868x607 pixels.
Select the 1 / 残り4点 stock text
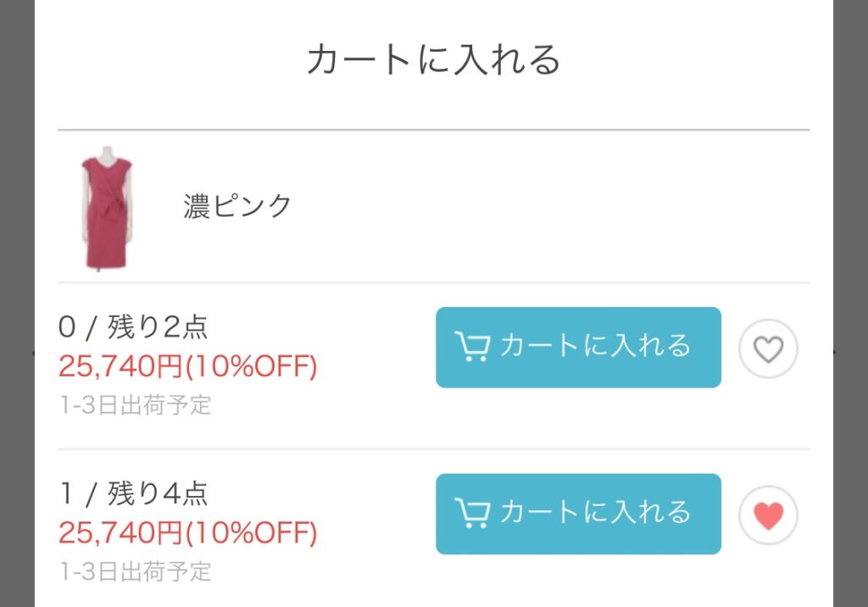point(133,493)
